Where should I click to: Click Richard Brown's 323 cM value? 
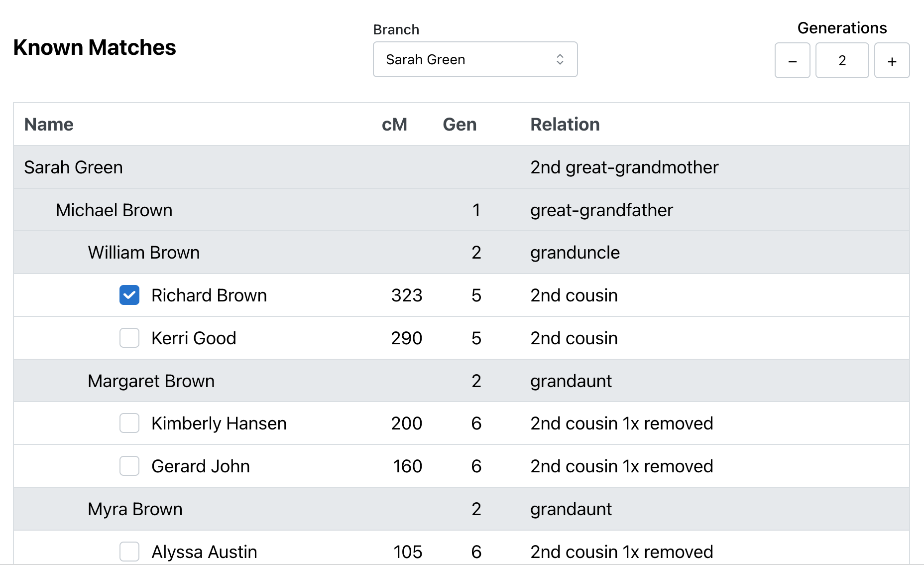(x=407, y=295)
